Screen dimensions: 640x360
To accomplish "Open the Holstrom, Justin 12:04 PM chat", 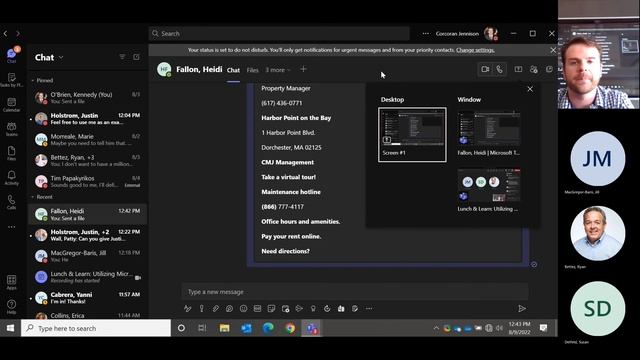I will 87,119.
